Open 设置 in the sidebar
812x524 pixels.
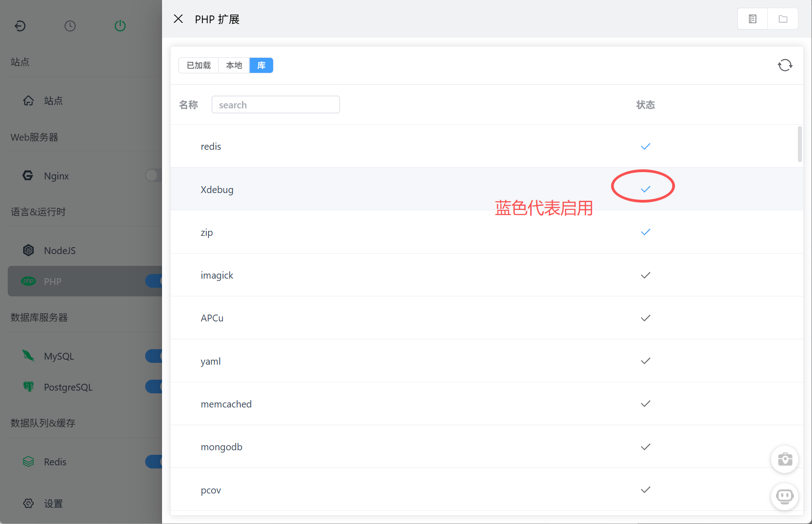(x=53, y=504)
